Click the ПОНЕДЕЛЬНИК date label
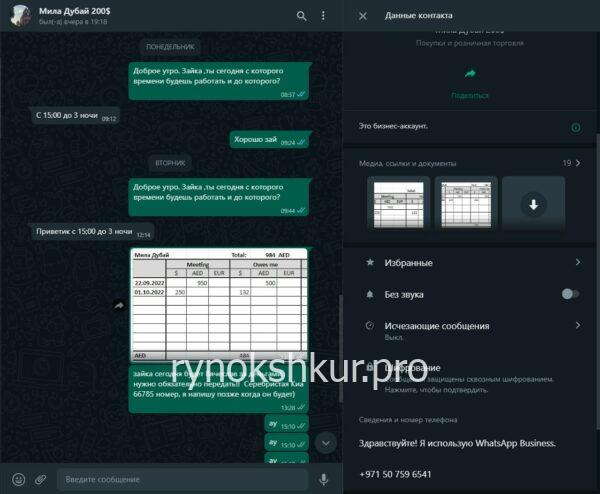The height and width of the screenshot is (494, 600). [x=170, y=47]
